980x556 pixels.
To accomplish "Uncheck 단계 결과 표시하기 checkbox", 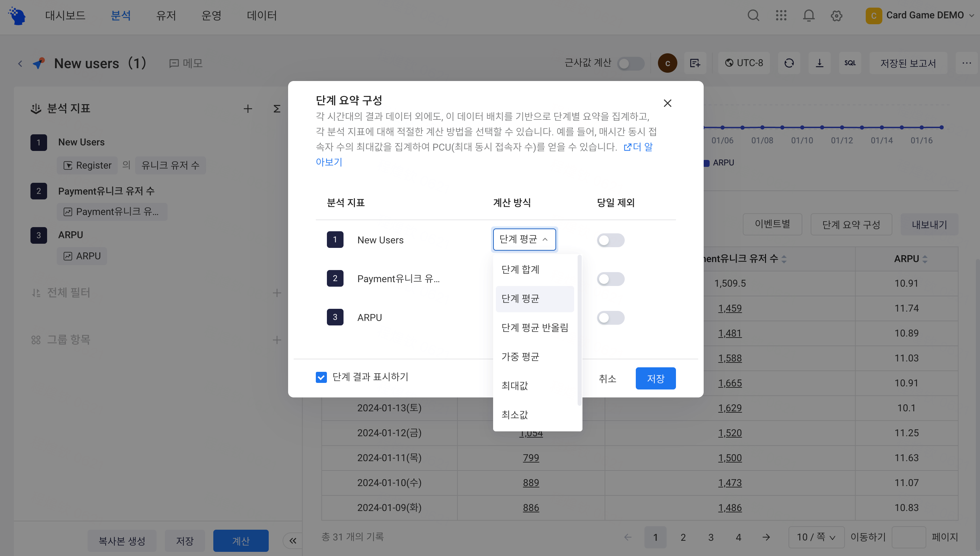I will (x=321, y=377).
